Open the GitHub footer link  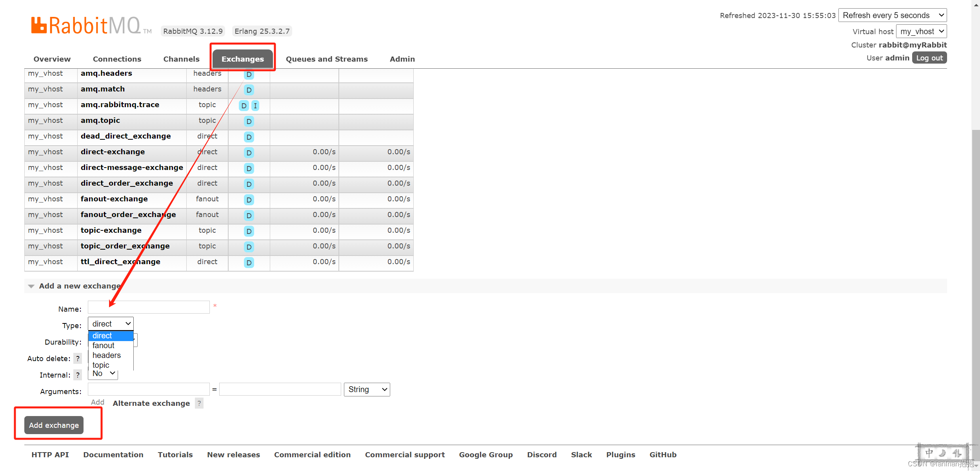click(x=663, y=455)
